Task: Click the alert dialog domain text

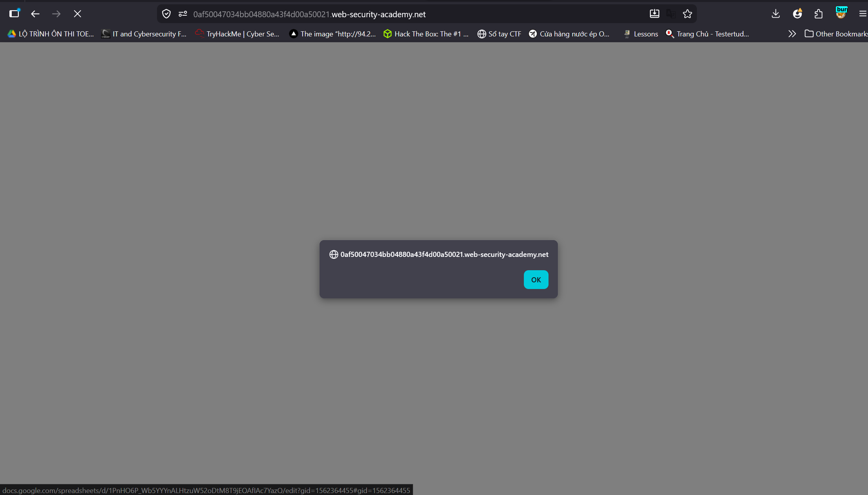Action: (x=444, y=255)
